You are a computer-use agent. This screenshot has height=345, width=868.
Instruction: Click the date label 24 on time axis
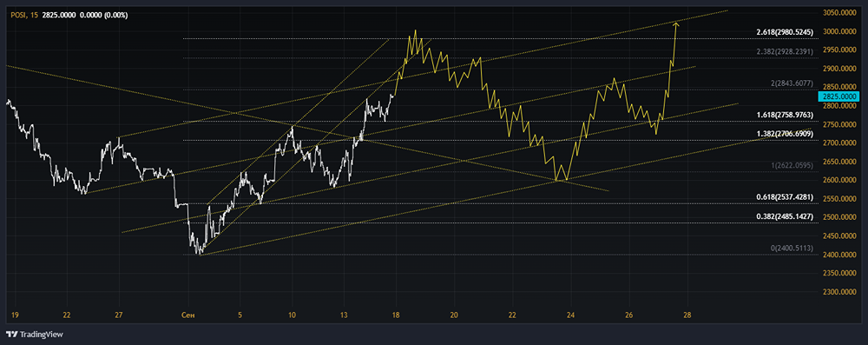(x=571, y=315)
